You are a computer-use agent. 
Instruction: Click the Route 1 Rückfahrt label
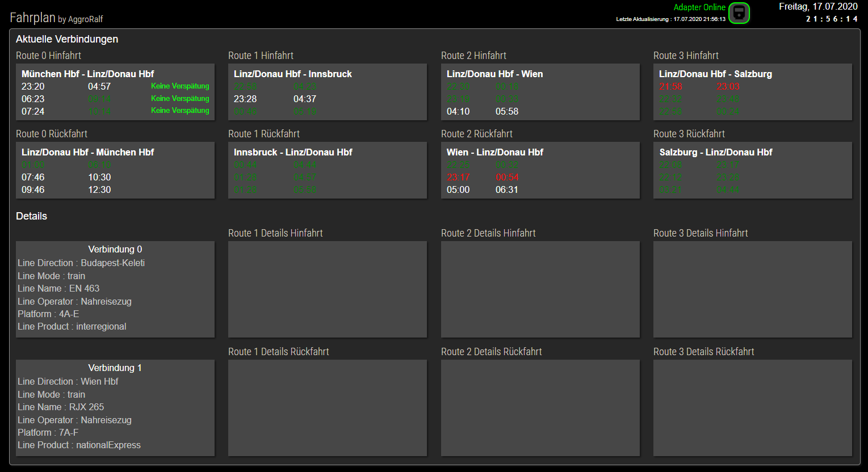tap(264, 134)
